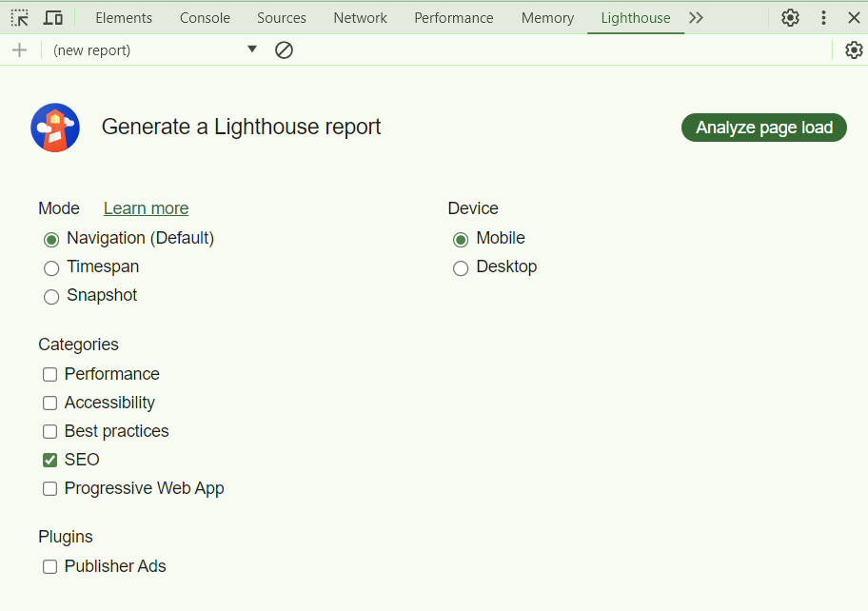The height and width of the screenshot is (611, 868).
Task: Open the Sources tab
Action: tap(281, 18)
